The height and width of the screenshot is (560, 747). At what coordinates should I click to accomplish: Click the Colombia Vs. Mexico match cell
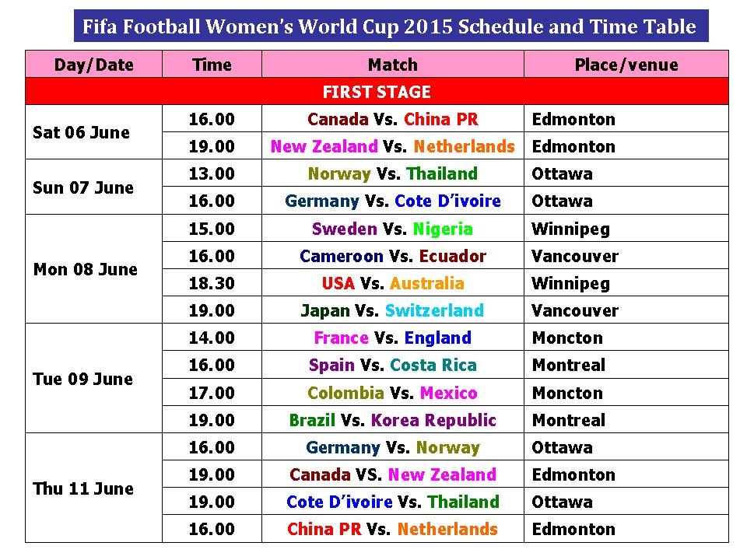pyautogui.click(x=392, y=393)
